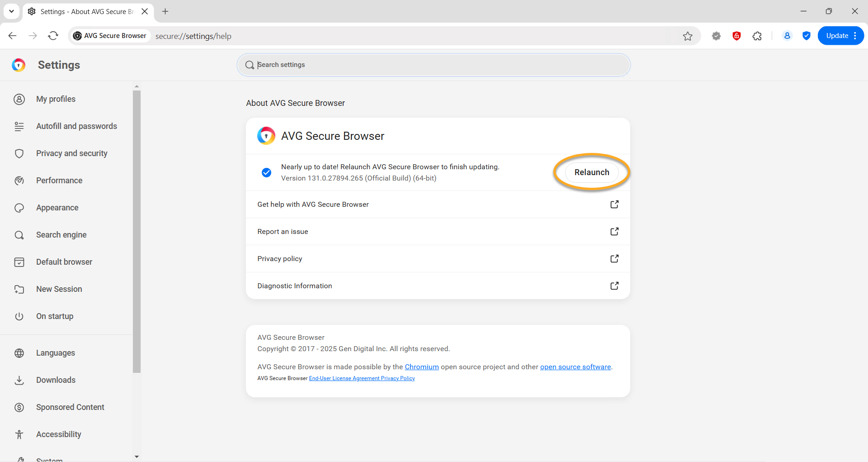This screenshot has height=462, width=868.
Task: Open the Search engine settings section
Action: click(61, 235)
